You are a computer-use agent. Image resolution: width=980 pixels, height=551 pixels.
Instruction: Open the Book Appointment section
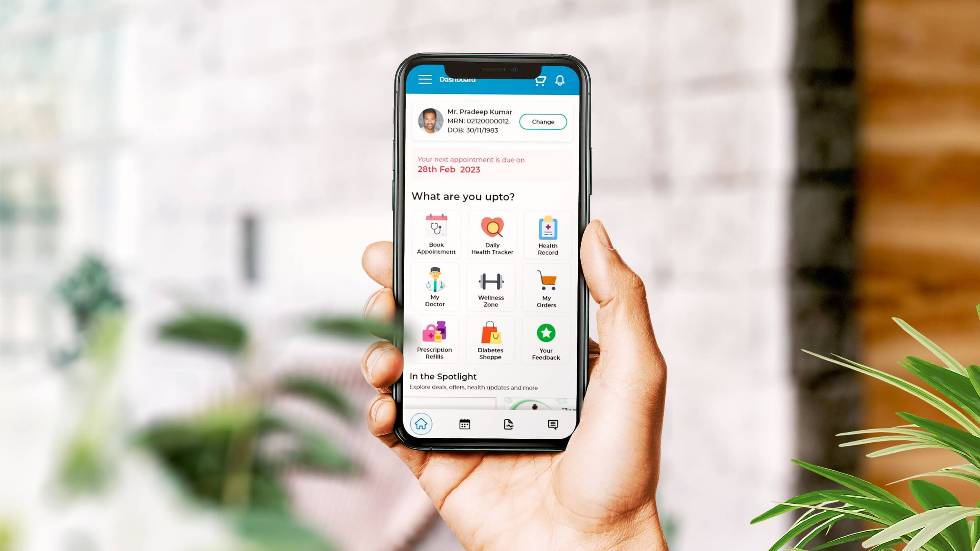tap(436, 233)
